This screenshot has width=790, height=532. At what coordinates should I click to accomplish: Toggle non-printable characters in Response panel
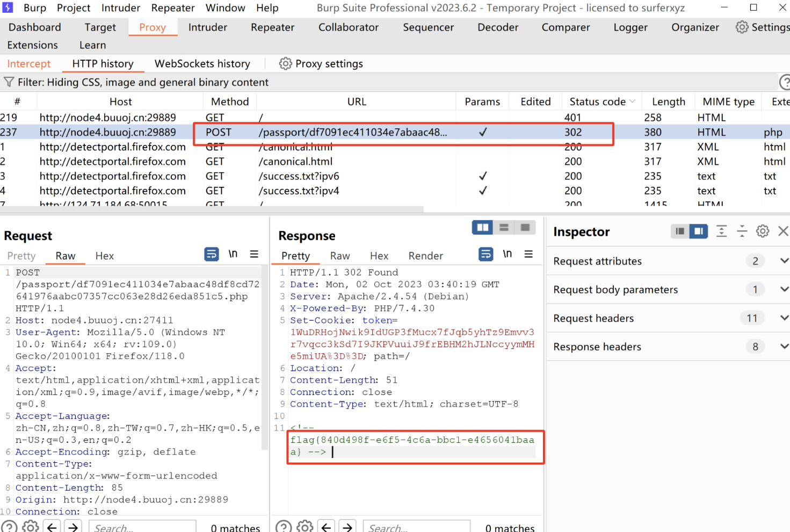(508, 254)
